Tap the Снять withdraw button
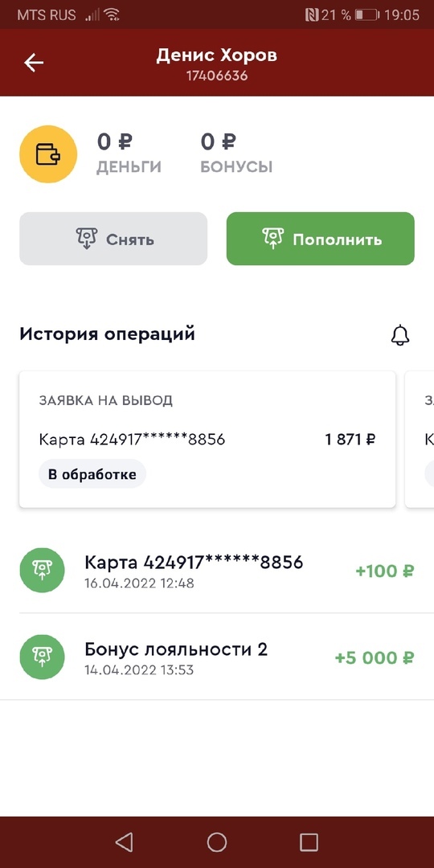Image resolution: width=434 pixels, height=868 pixels. pyautogui.click(x=113, y=239)
